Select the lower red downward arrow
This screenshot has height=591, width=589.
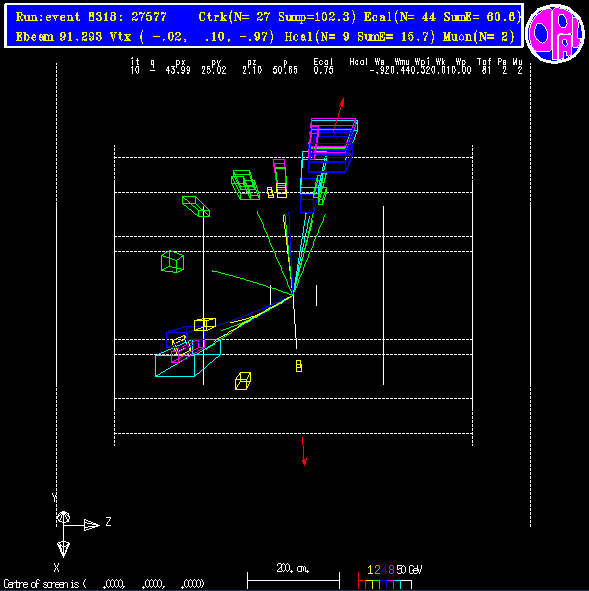303,452
